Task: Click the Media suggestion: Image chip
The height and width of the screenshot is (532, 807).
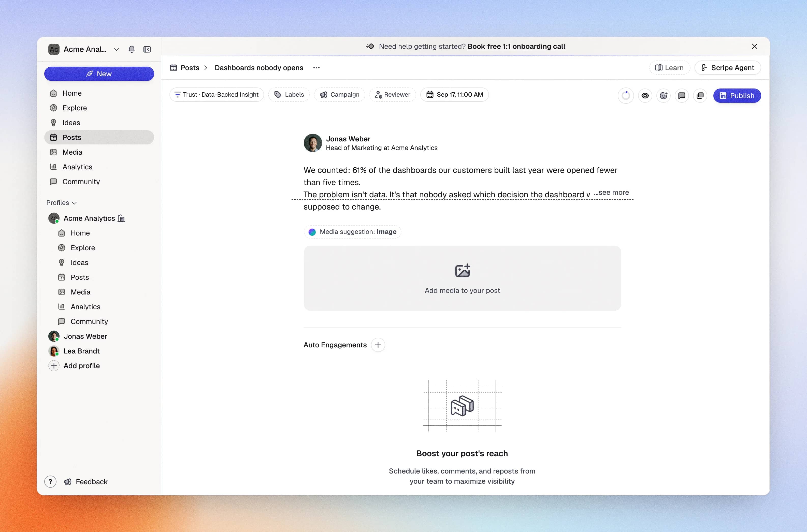Action: [352, 232]
